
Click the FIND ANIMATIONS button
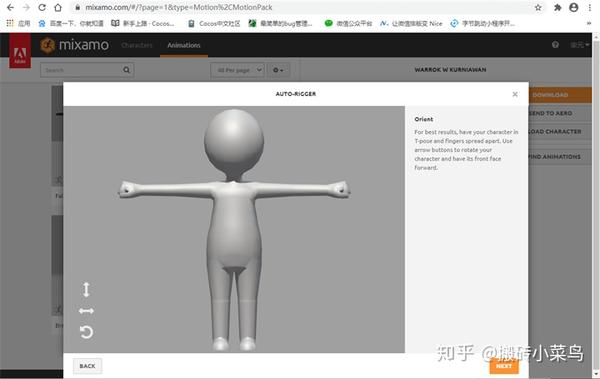560,157
